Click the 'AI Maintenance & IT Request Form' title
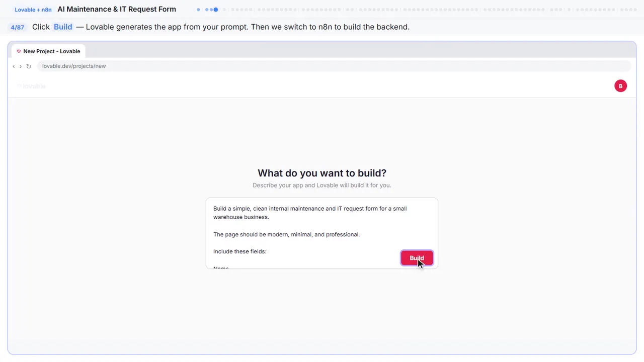This screenshot has width=644, height=362. point(117,9)
